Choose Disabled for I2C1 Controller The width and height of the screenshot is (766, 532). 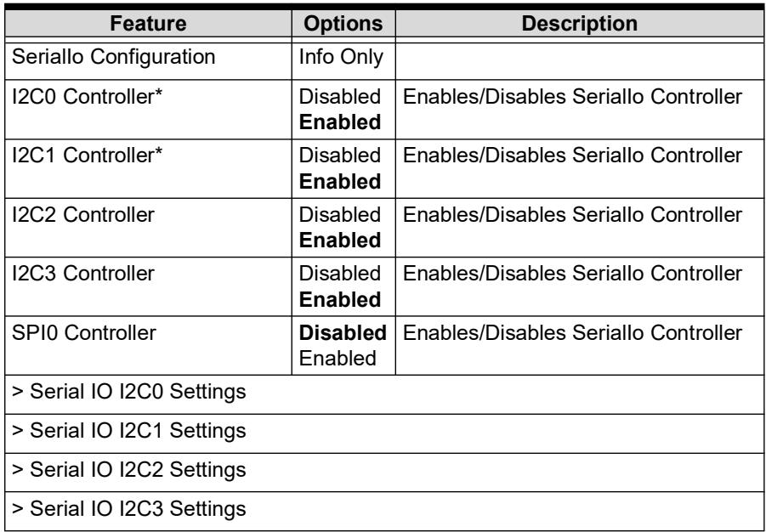tap(339, 156)
